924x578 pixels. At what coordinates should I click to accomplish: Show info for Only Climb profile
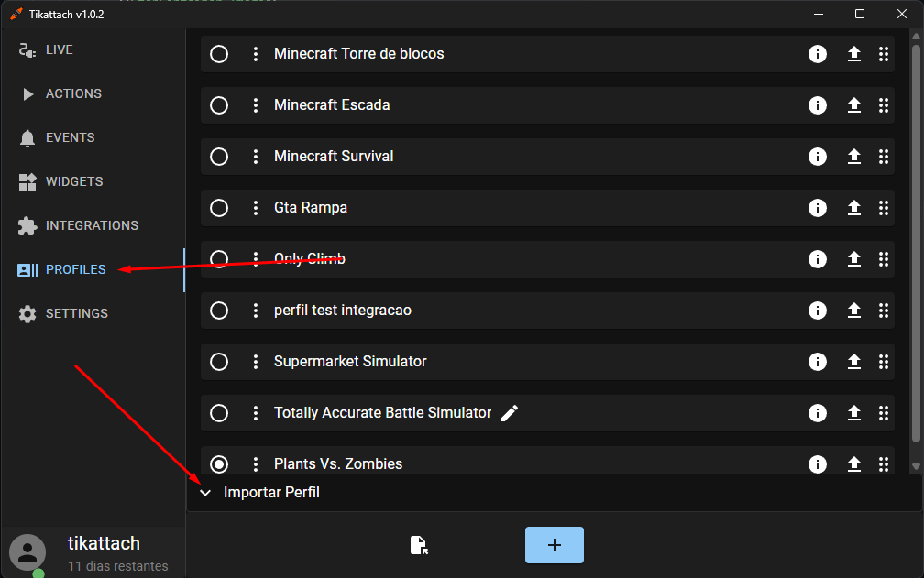click(818, 259)
